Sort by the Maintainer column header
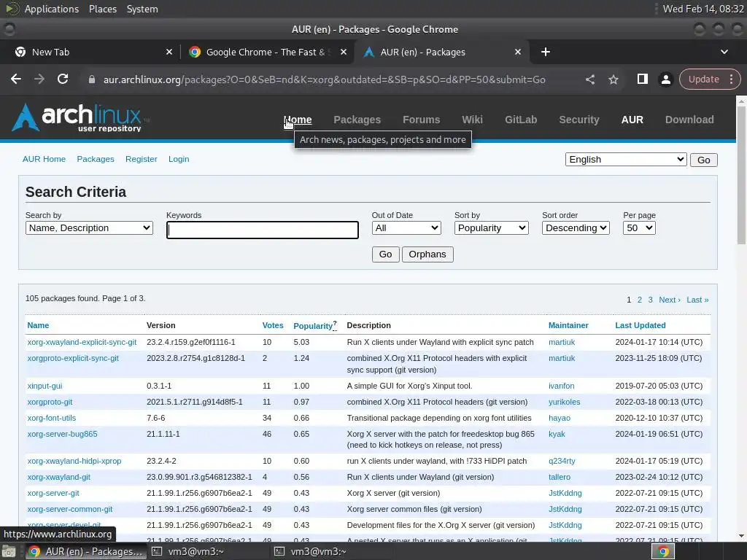 pyautogui.click(x=568, y=325)
